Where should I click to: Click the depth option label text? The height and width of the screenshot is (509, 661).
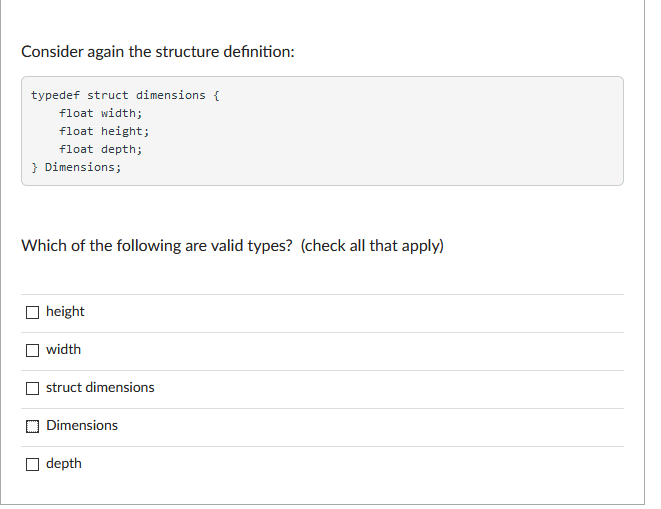64,464
